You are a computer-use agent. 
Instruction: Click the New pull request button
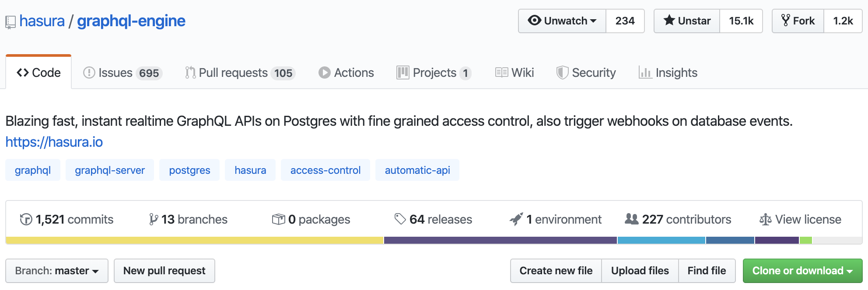coord(164,271)
